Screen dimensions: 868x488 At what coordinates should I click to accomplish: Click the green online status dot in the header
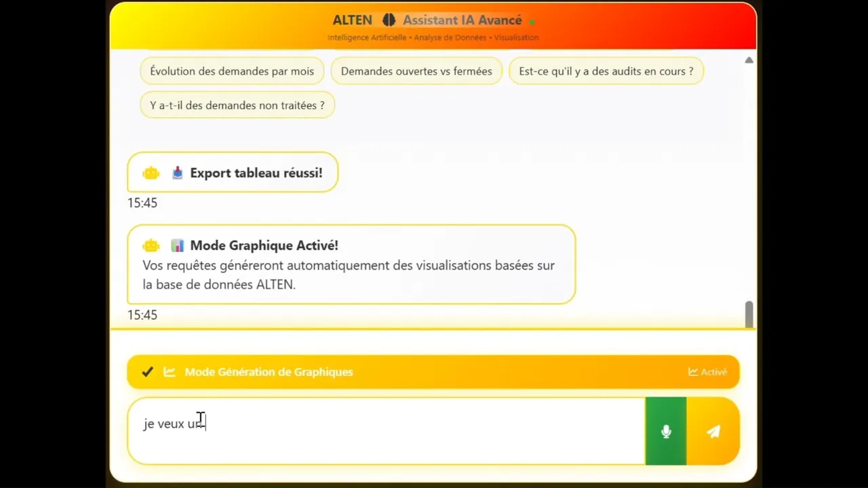coord(532,22)
